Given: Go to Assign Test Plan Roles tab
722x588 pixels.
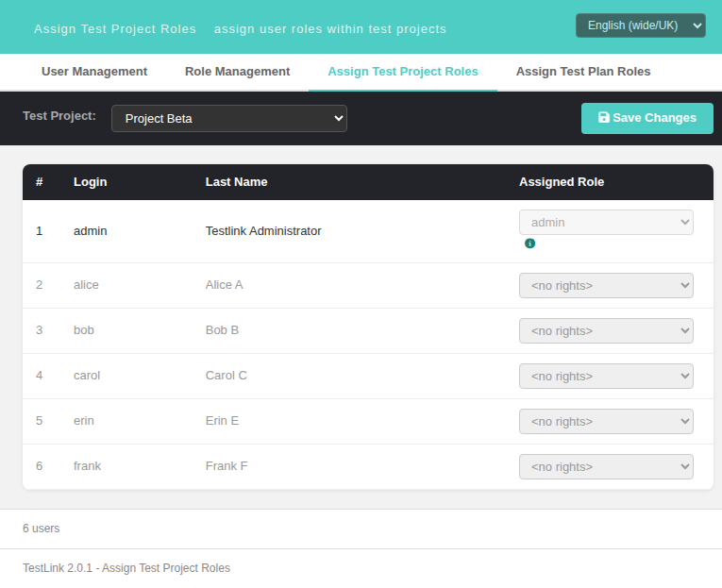Looking at the screenshot, I should click(583, 72).
